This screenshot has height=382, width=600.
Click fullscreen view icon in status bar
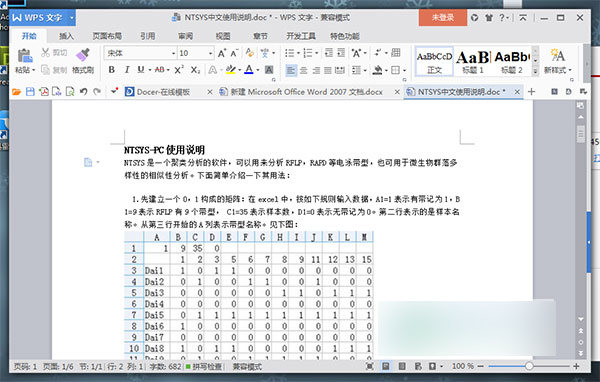click(370, 366)
